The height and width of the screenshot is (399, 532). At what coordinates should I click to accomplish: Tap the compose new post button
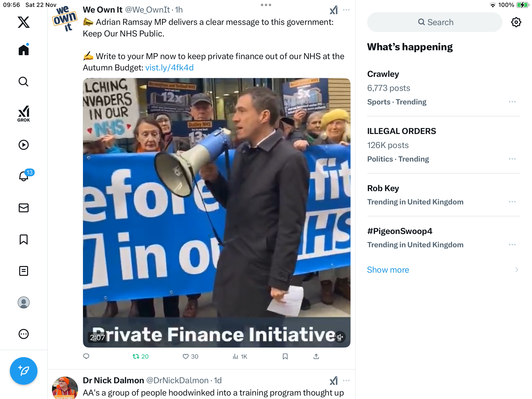(24, 371)
